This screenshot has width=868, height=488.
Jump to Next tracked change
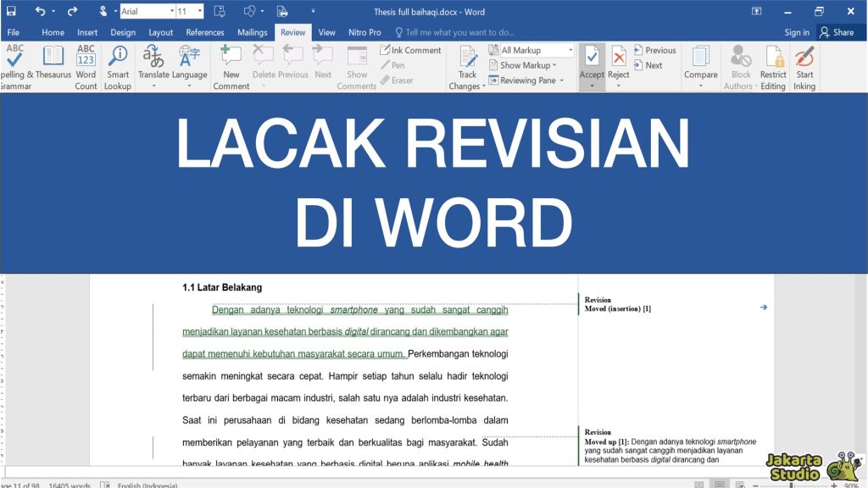pyautogui.click(x=648, y=65)
